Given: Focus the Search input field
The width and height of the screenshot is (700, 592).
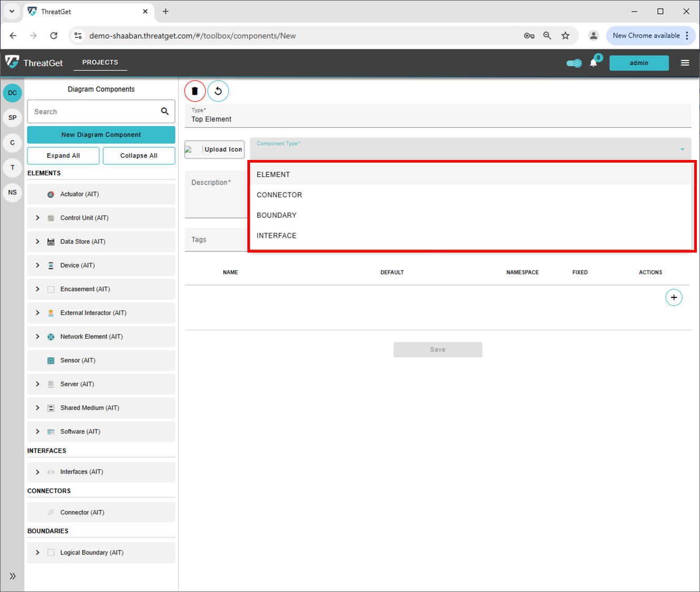Looking at the screenshot, I should coord(95,112).
